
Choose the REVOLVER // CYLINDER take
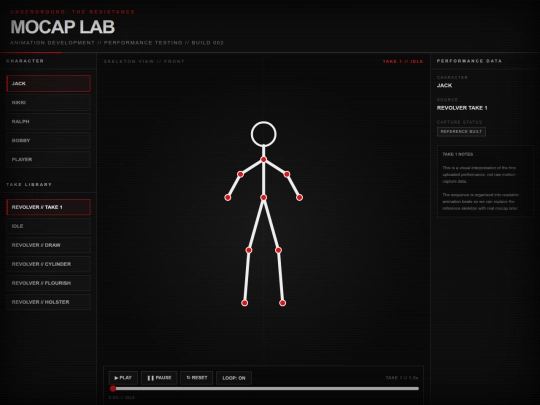click(x=49, y=264)
